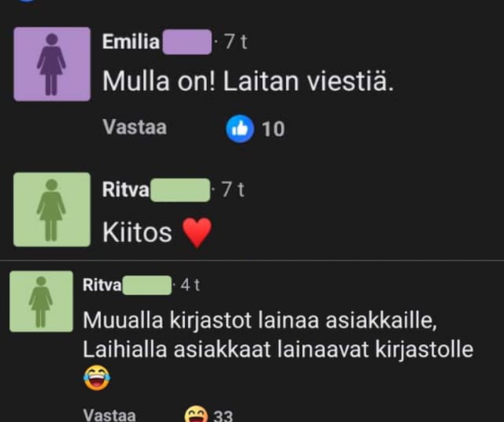The image size is (504, 422).
Task: Show who reacted via the 10 count
Action: [273, 129]
